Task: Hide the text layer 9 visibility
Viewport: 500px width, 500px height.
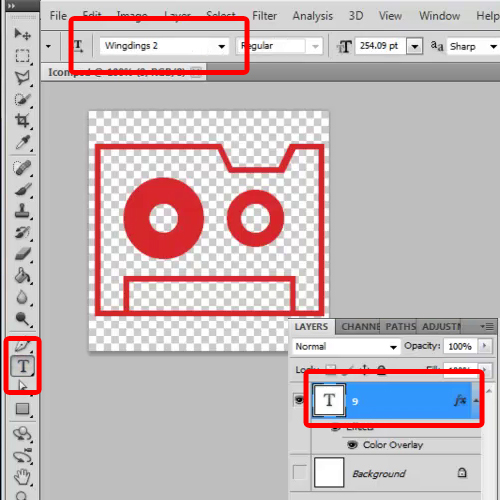Action: (299, 399)
